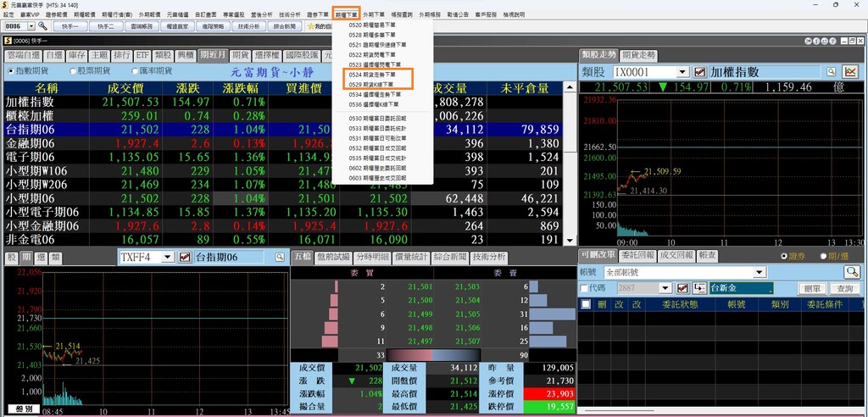Viewport: 868px width, 417px height.
Task: Select the 股票期貨 radio button
Action: (x=73, y=71)
